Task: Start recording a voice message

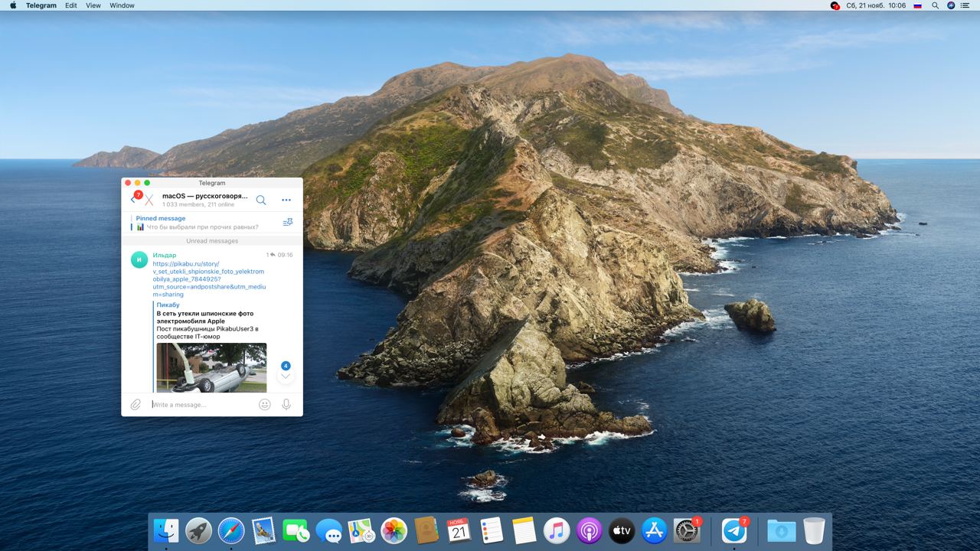Action: pyautogui.click(x=286, y=404)
